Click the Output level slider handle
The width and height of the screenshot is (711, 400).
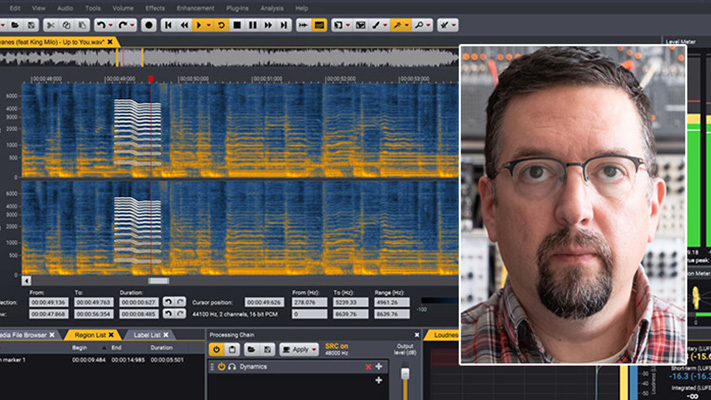(x=405, y=375)
